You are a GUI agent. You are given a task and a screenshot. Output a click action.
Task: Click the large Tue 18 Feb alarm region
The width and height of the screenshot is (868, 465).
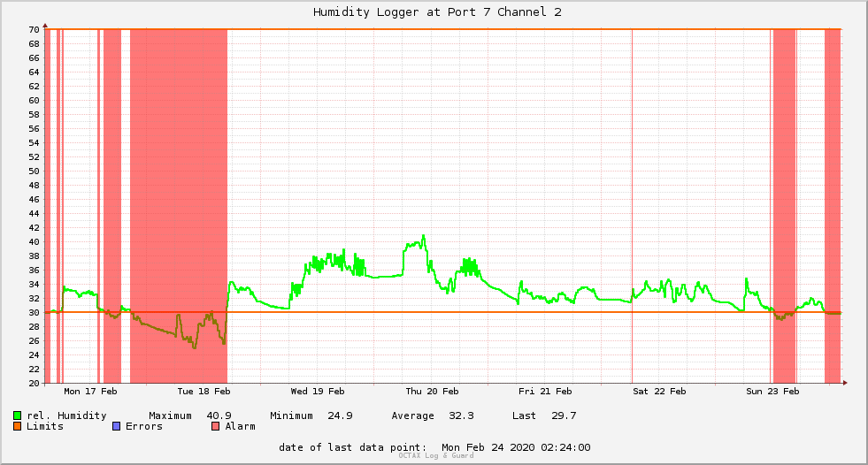coord(179,206)
